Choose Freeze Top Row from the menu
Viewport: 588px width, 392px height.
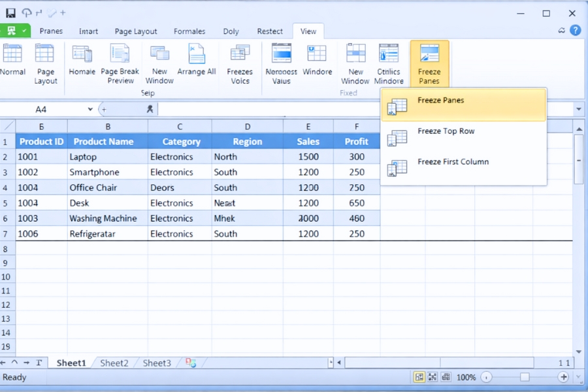[x=446, y=131]
